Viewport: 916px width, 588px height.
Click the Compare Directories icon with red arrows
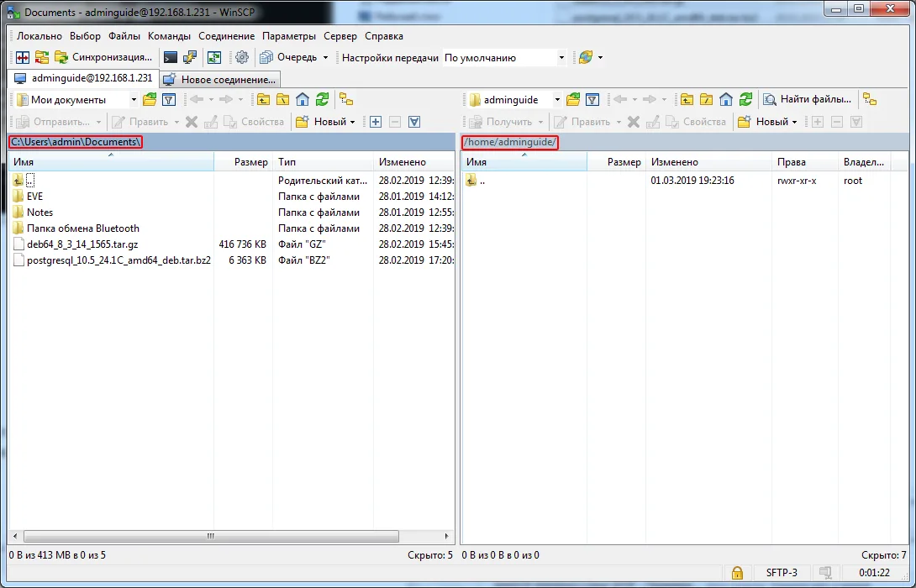coord(23,57)
